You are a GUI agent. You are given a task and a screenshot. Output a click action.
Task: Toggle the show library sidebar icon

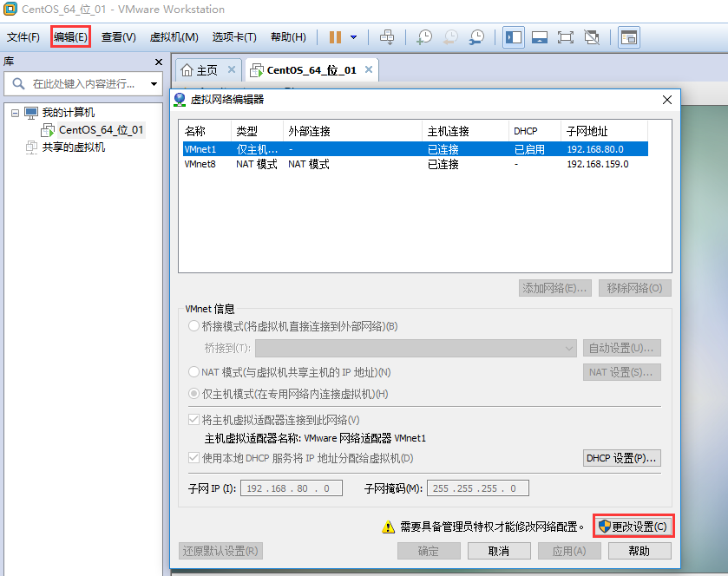[514, 37]
